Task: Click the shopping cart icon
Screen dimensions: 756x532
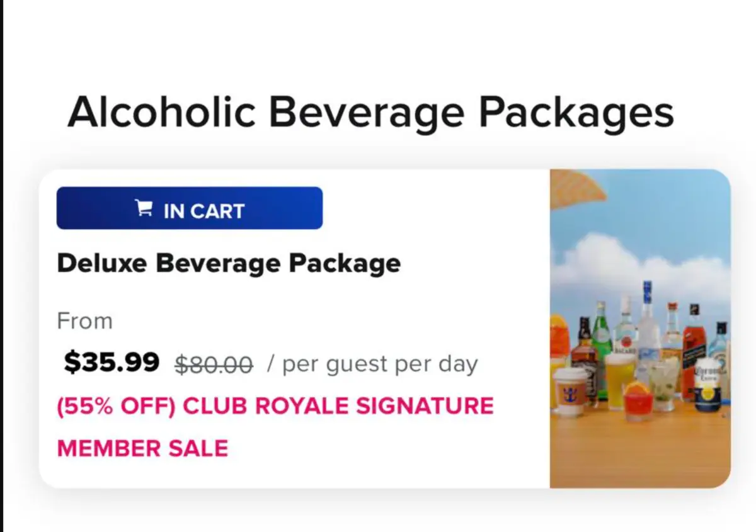Action: coord(144,208)
